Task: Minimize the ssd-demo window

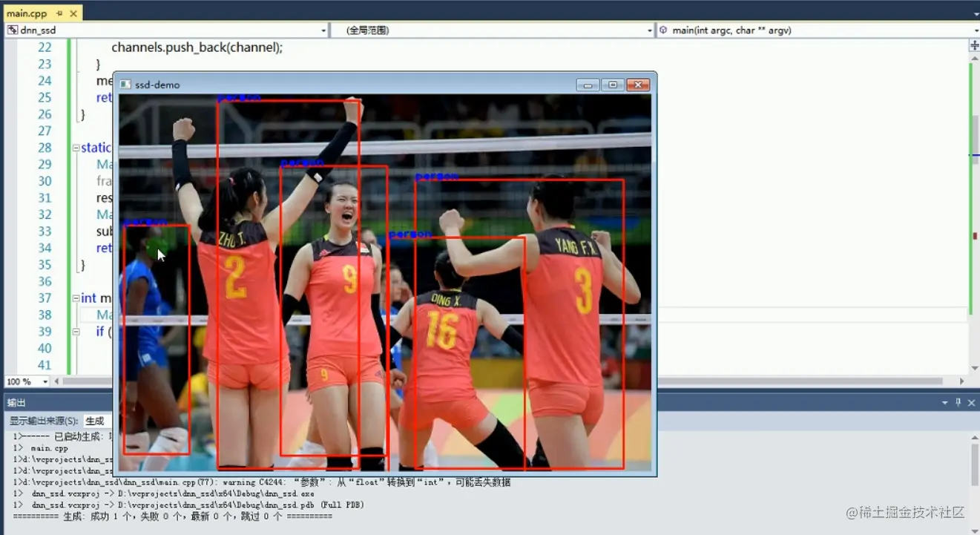Action: pos(588,85)
